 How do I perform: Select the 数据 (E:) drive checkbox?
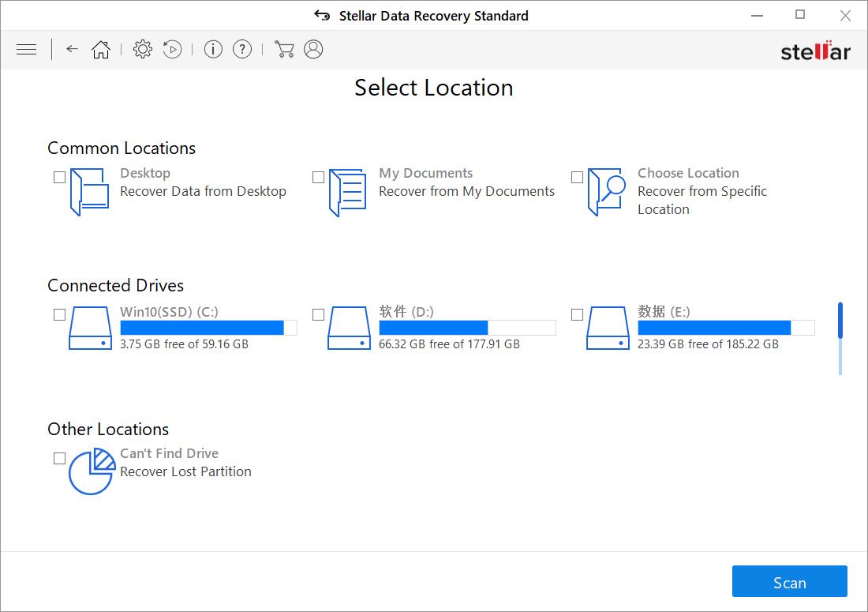[x=577, y=314]
